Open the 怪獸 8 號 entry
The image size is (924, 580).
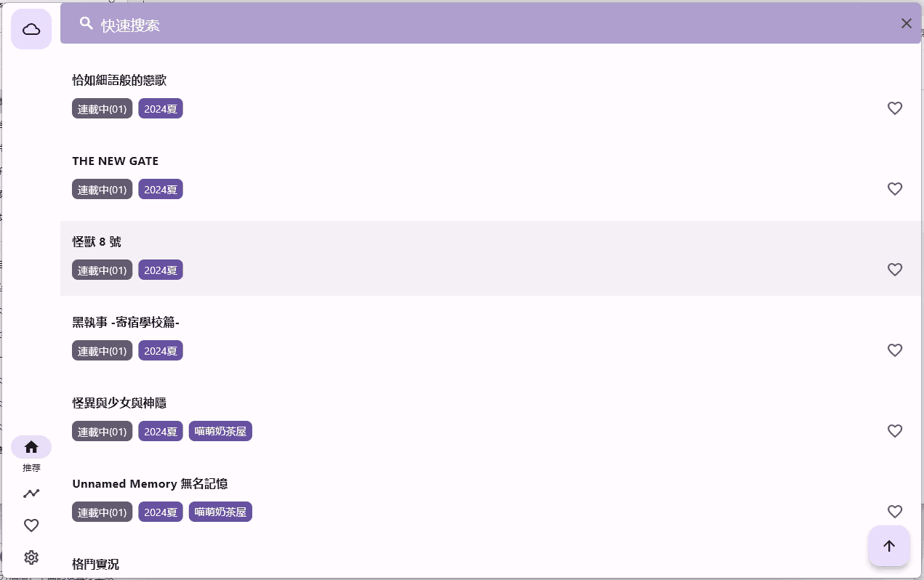click(x=97, y=241)
